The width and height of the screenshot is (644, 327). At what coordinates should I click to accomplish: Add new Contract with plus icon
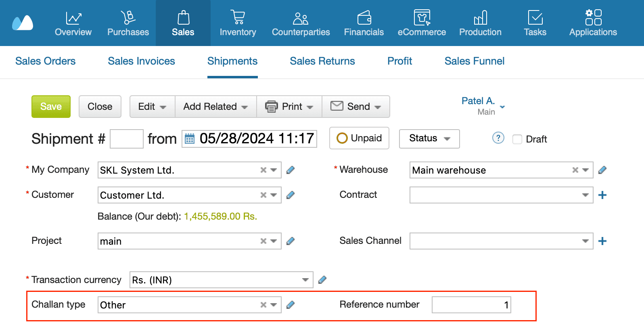pos(602,195)
